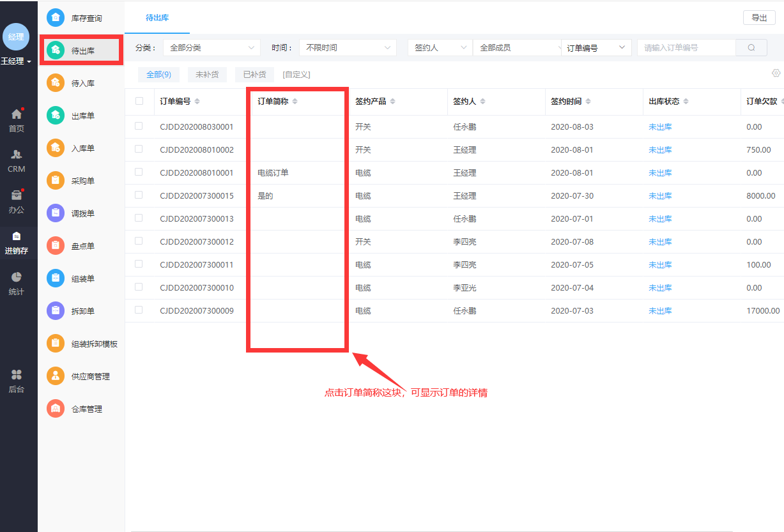The width and height of the screenshot is (784, 532).
Task: Select the 出库单 icon
Action: pos(56,116)
